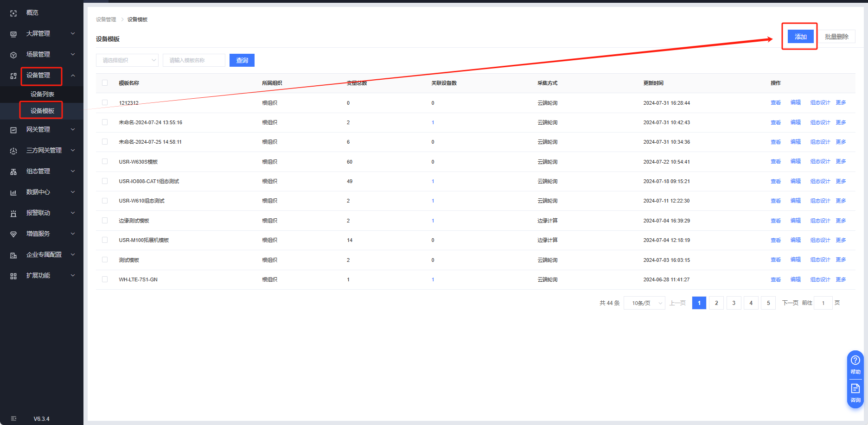Select the 设备模板 submenu item

point(42,111)
